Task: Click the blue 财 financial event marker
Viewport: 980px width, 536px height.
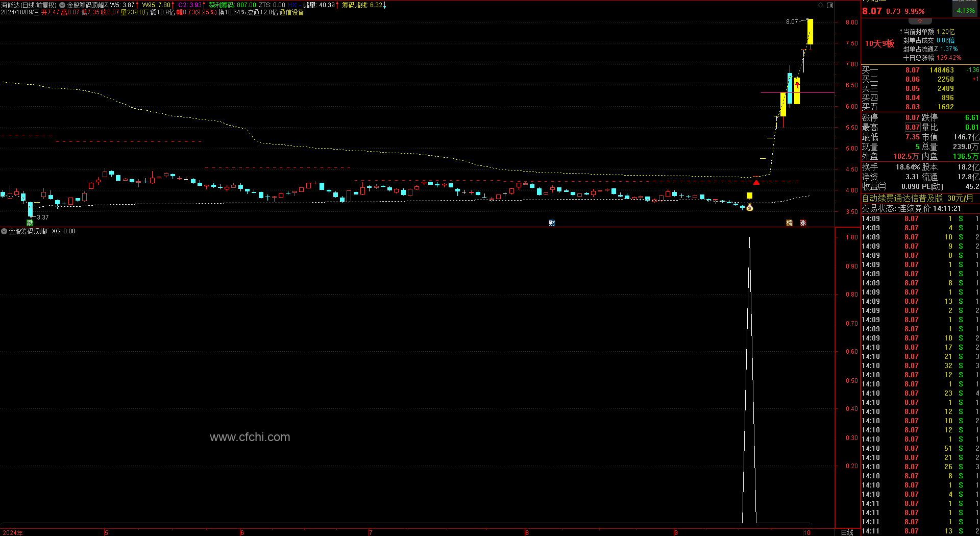Action: [552, 223]
